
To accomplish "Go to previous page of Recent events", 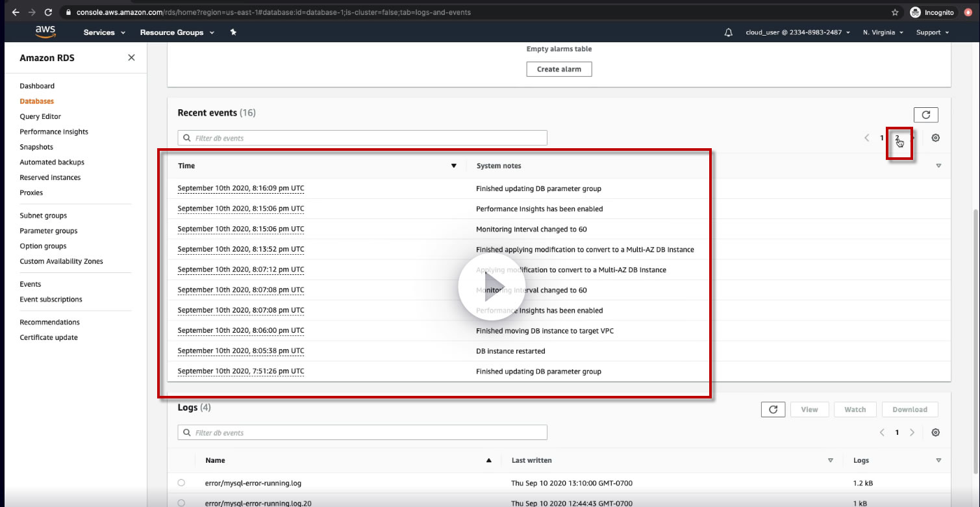I will click(866, 138).
